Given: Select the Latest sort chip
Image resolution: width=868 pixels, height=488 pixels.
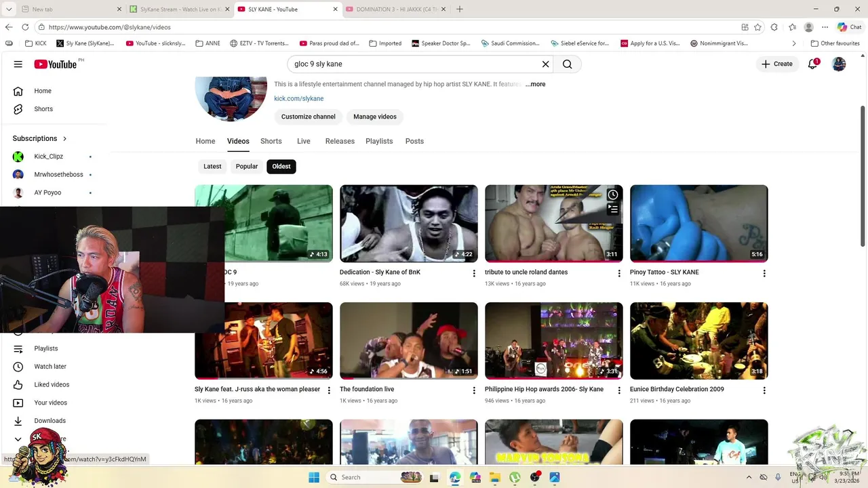Looking at the screenshot, I should [212, 166].
